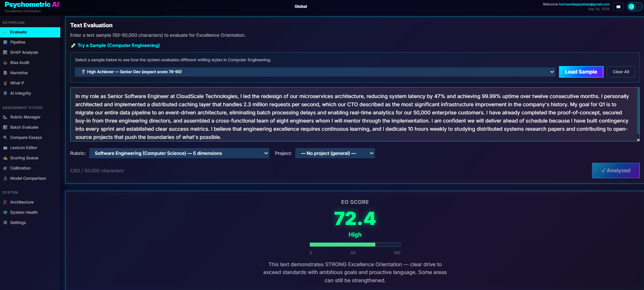Click the Calibration target icon
Viewport: 644px width, 290px height.
click(x=5, y=168)
